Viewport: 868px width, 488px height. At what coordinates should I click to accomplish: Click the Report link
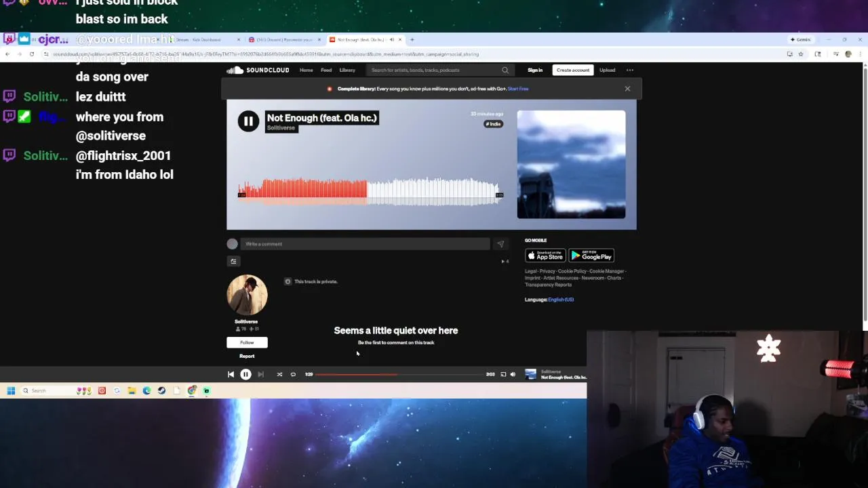247,356
